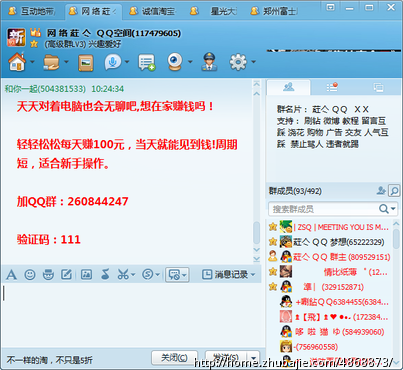
Task: Open the window options menu button
Action: pos(330,7)
